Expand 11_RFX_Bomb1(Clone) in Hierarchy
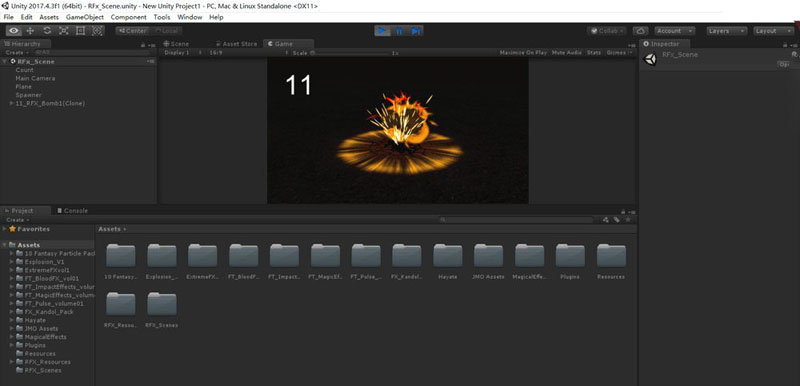800x386 pixels. pyautogui.click(x=12, y=103)
